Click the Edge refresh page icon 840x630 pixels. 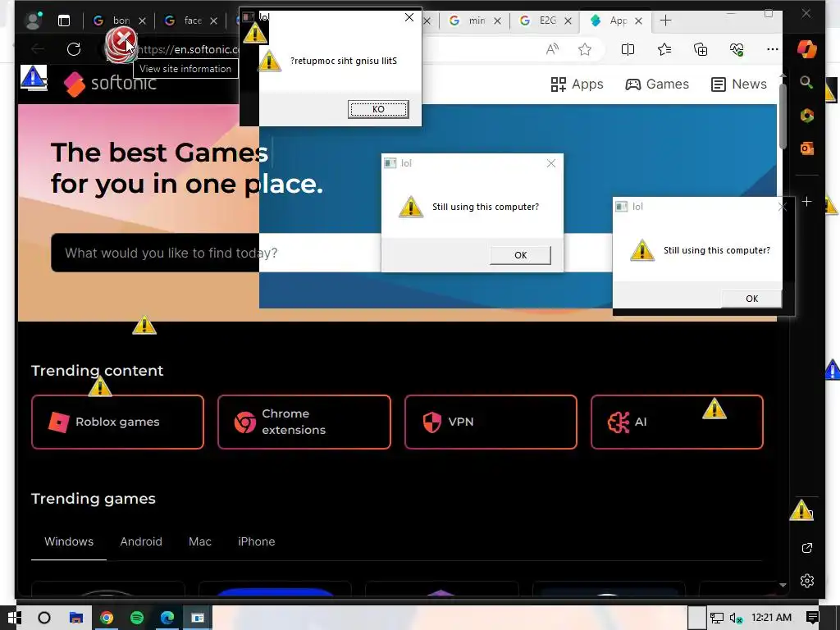[x=74, y=49]
